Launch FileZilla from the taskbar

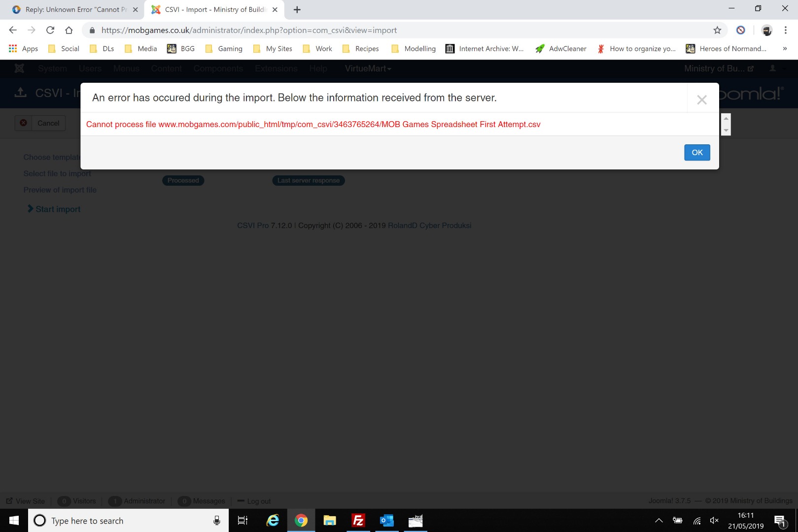[x=358, y=521]
